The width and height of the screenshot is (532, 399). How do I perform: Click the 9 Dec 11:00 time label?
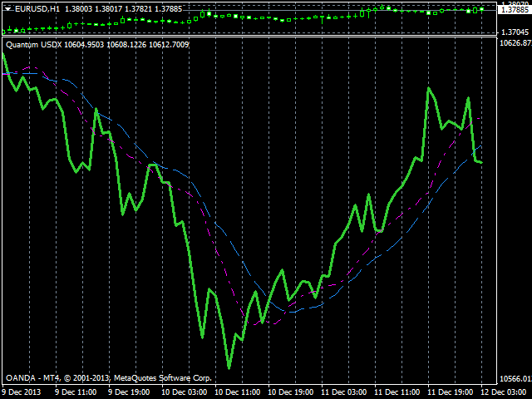click(x=75, y=392)
